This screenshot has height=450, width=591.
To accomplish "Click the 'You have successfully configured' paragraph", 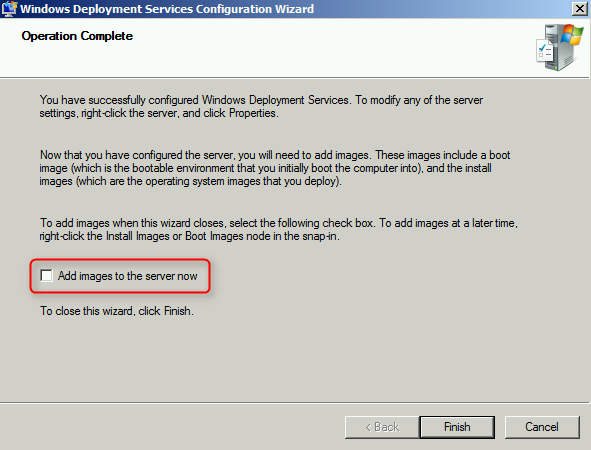I will point(261,107).
